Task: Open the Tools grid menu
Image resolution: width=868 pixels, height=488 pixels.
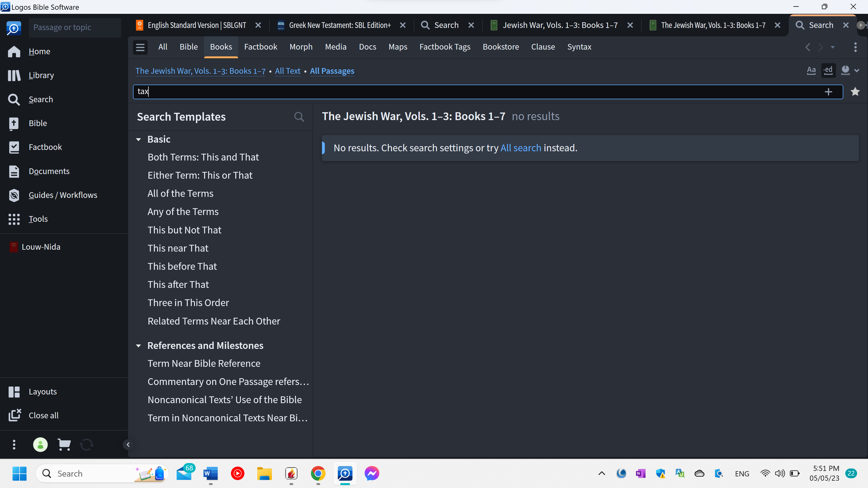Action: (14, 219)
